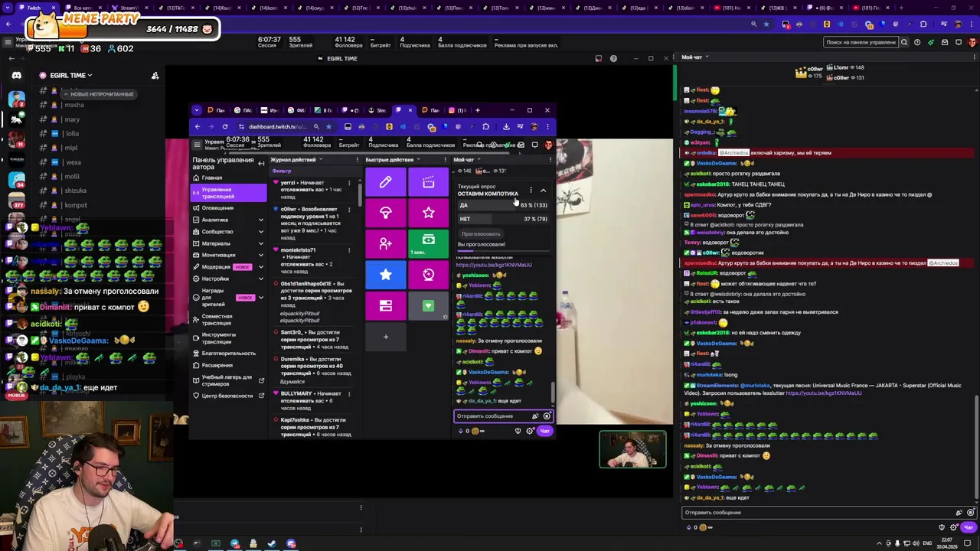Viewport: 980px width, 551px height.
Task: Click the storage-boxes quick action tile
Action: coord(385,305)
